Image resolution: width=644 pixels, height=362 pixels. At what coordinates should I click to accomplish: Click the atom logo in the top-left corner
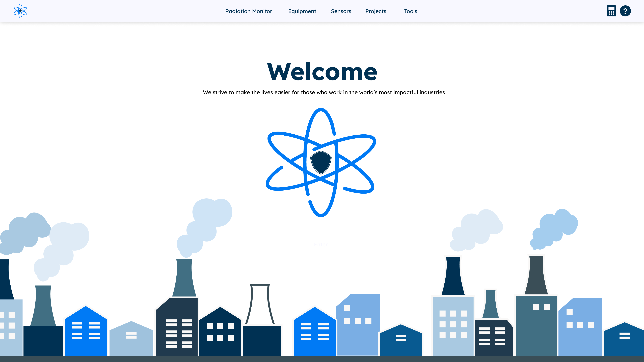(x=20, y=11)
